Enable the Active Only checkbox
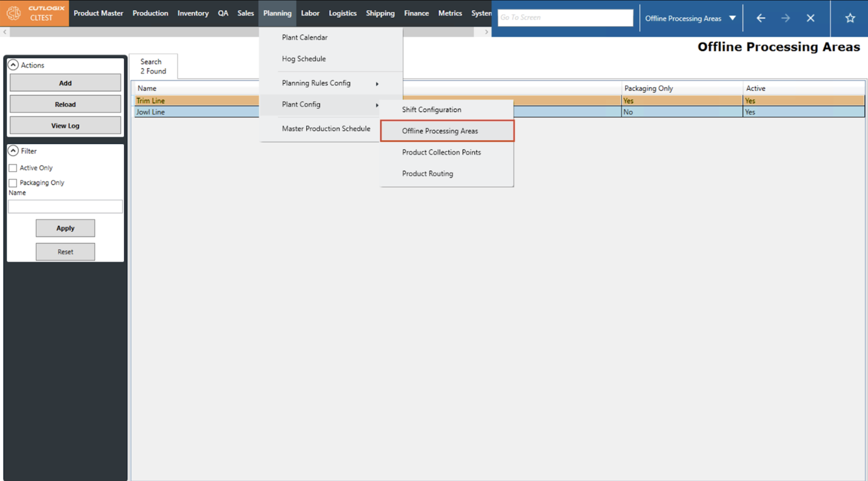This screenshot has height=481, width=868. (x=13, y=168)
